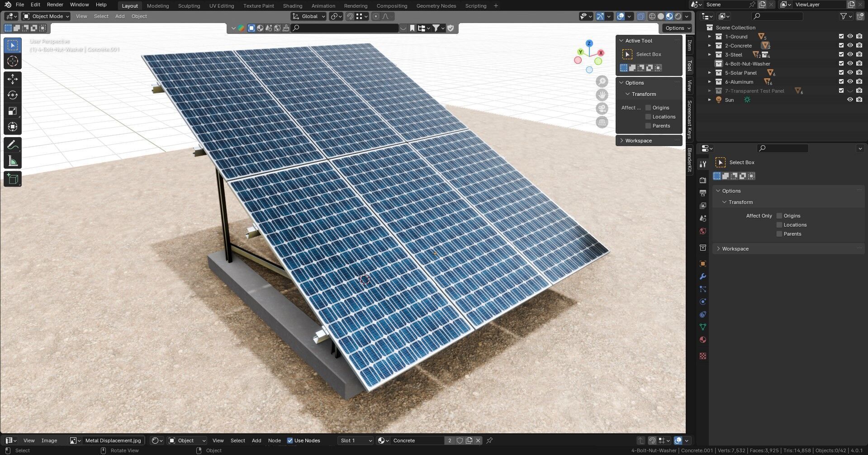Open the viewport Options dropdown

(x=678, y=28)
